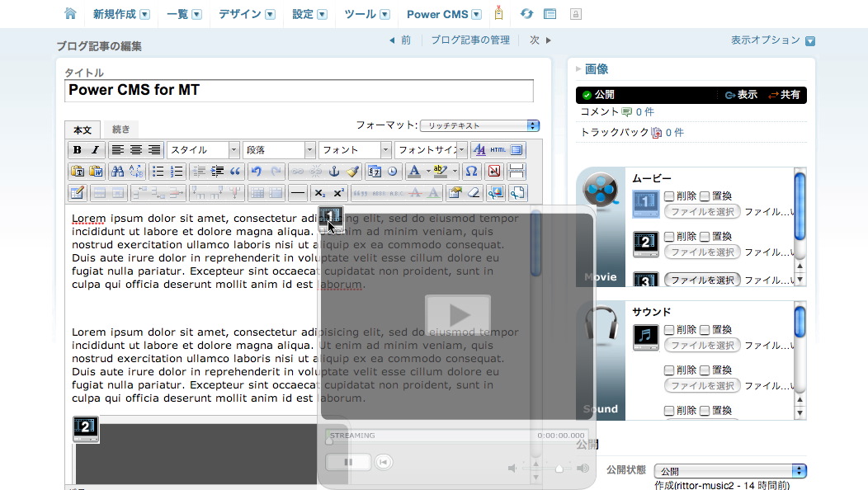
Task: Switch to the 続き tab
Action: click(x=120, y=130)
